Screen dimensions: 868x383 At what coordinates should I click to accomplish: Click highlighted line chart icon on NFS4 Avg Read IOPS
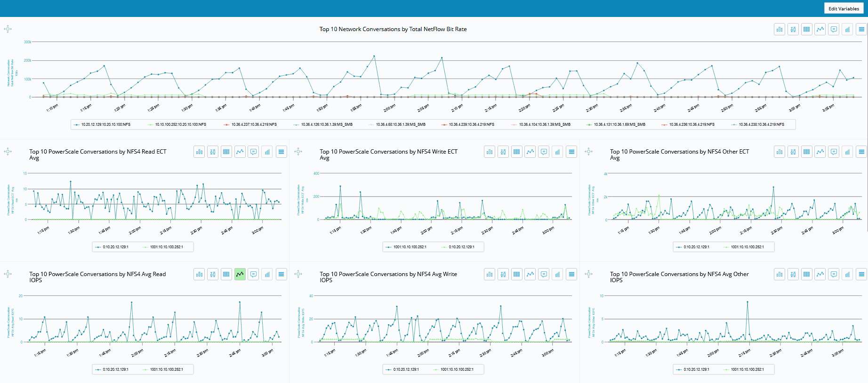240,274
